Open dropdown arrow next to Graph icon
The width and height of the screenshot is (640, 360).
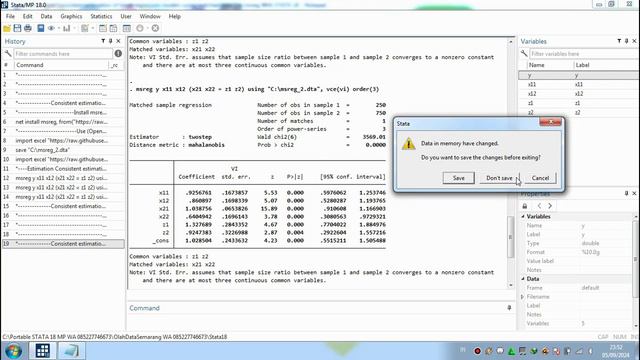click(74, 28)
